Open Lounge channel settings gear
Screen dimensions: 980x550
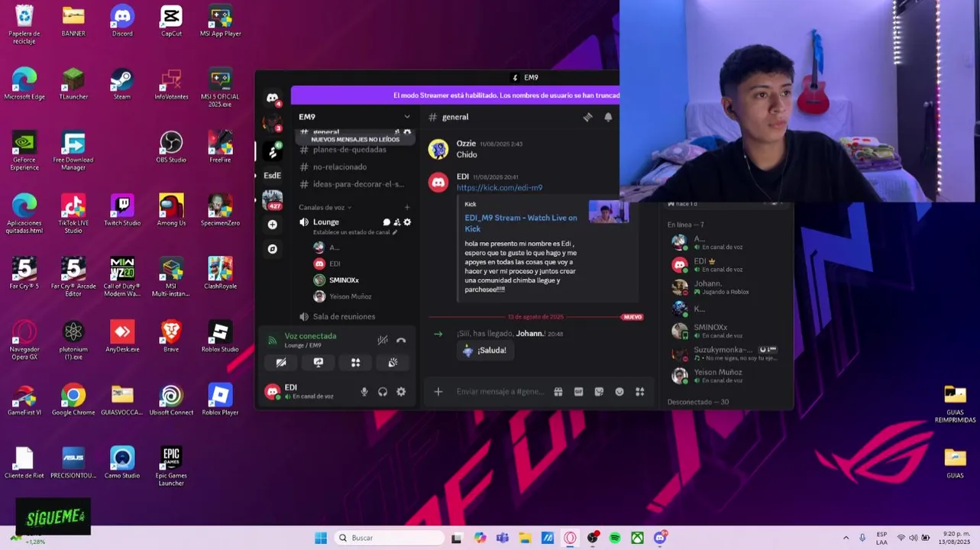pyautogui.click(x=407, y=222)
